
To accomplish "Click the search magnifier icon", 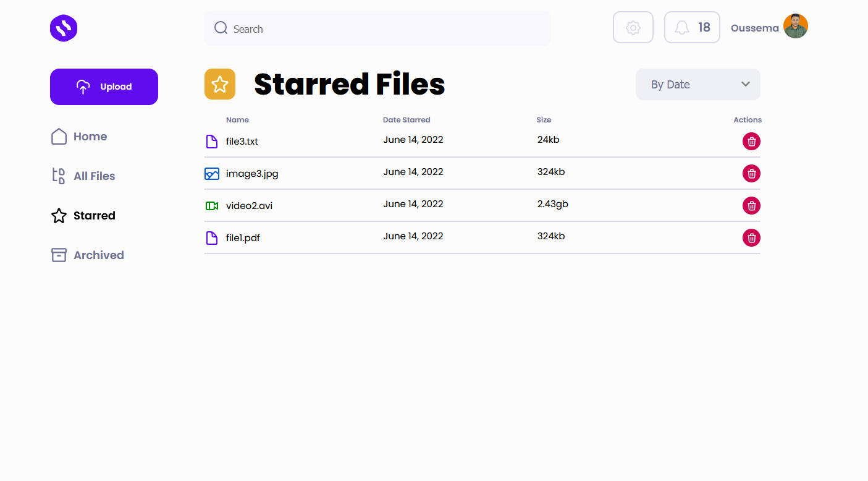I will (x=221, y=28).
